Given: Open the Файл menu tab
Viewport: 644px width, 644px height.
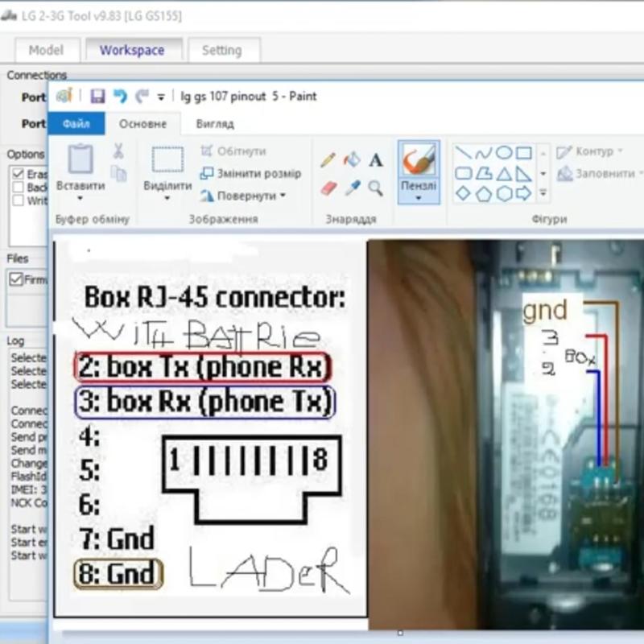Looking at the screenshot, I should [x=76, y=123].
